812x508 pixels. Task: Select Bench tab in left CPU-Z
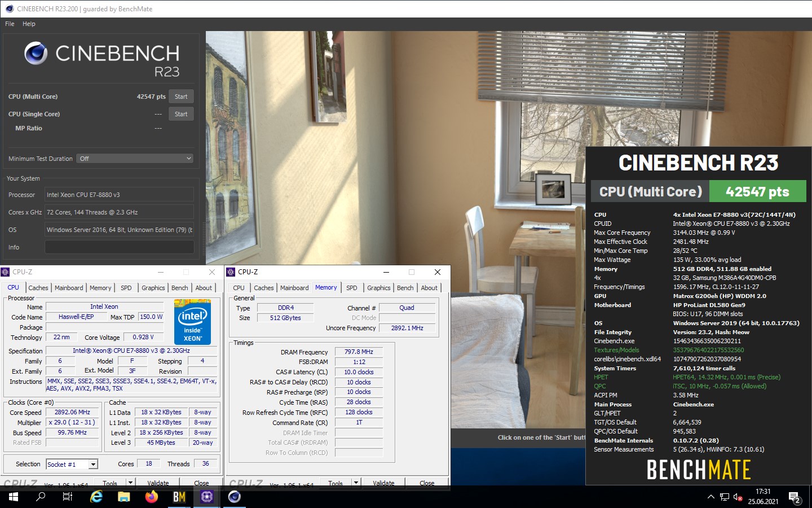tap(180, 288)
